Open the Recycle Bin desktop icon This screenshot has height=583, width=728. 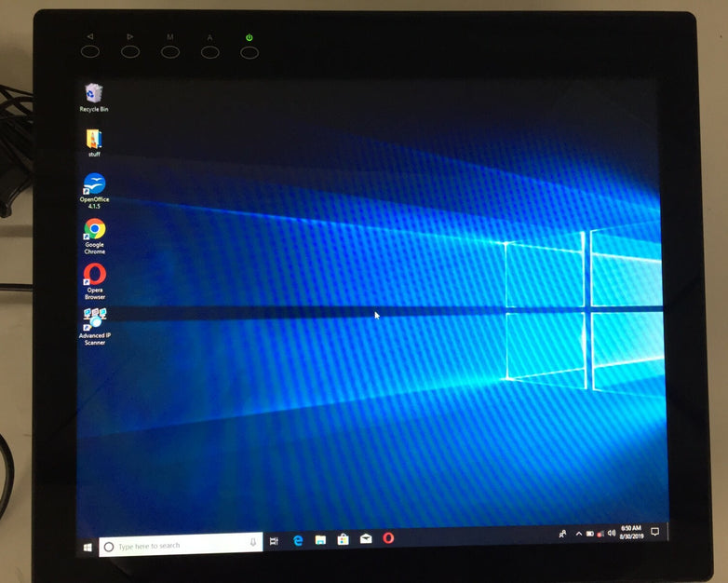pyautogui.click(x=94, y=98)
